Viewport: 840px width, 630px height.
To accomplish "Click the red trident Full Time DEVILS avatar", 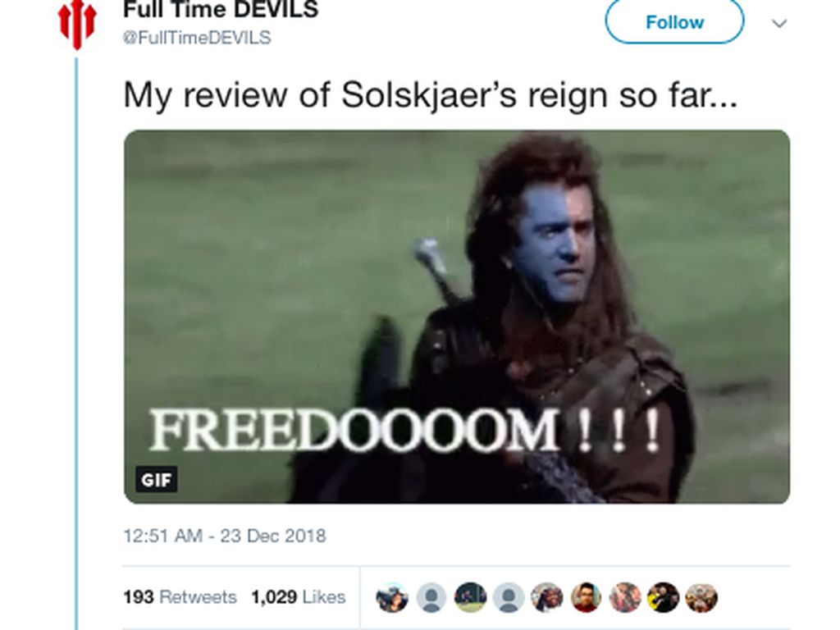I will pos(77,25).
